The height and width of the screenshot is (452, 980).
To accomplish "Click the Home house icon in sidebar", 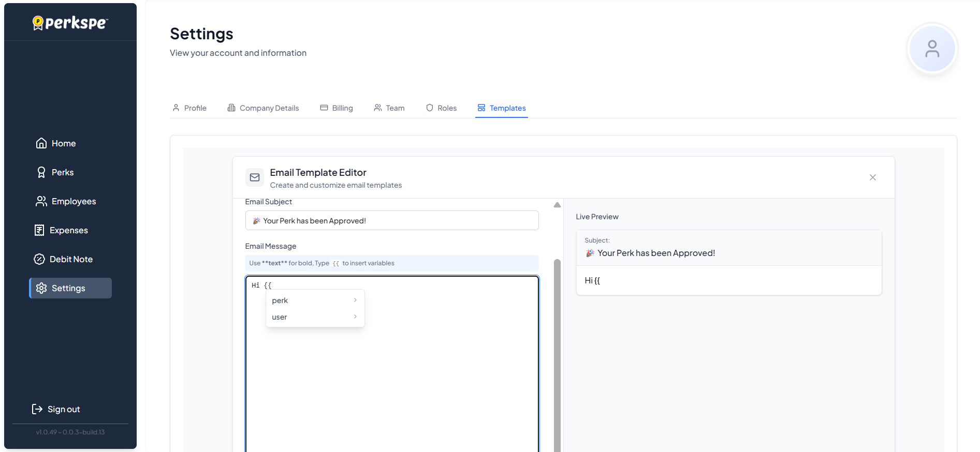I will [x=41, y=143].
